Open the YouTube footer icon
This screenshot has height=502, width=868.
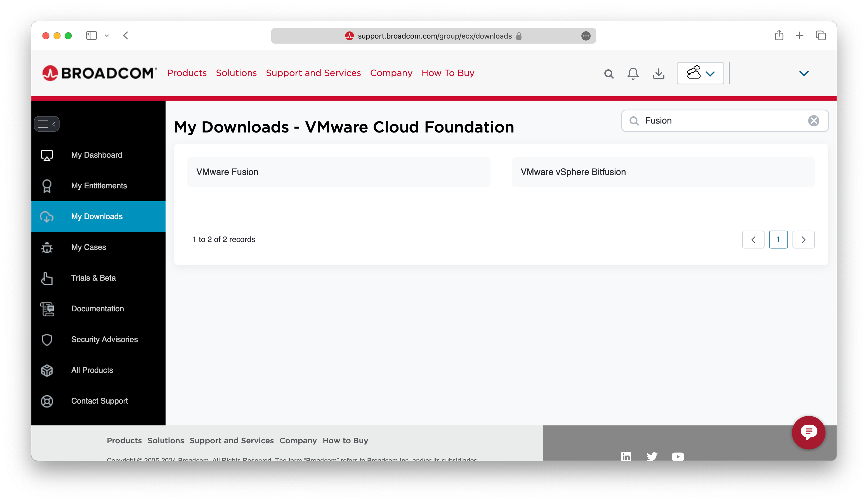click(677, 456)
